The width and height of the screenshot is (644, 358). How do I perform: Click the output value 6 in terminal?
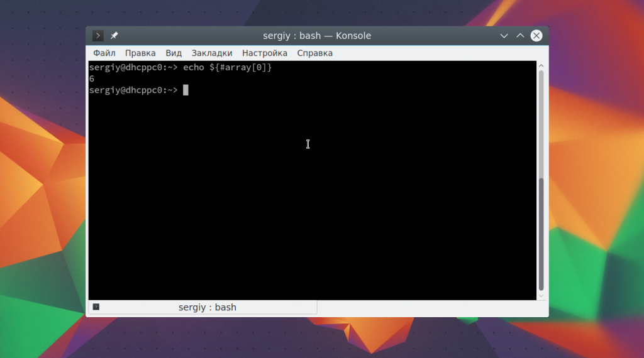[92, 79]
